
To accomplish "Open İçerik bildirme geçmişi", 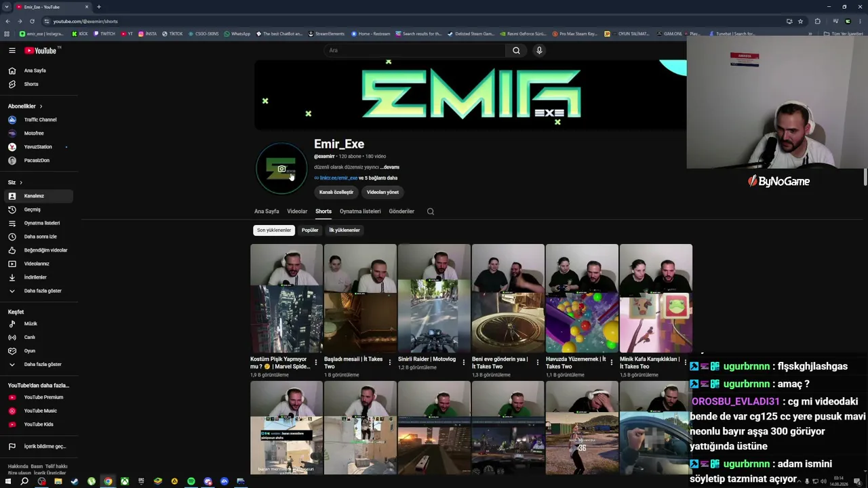I will (x=39, y=447).
